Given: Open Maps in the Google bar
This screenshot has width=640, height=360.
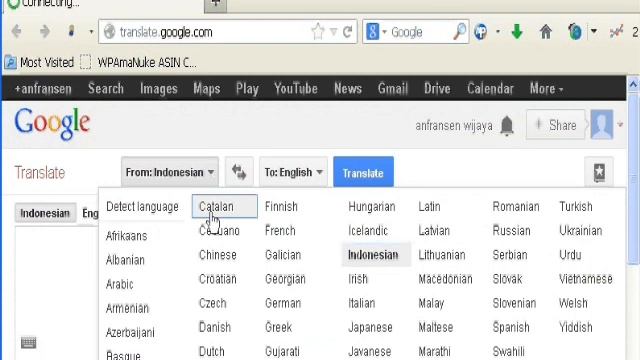Looking at the screenshot, I should coord(207,89).
